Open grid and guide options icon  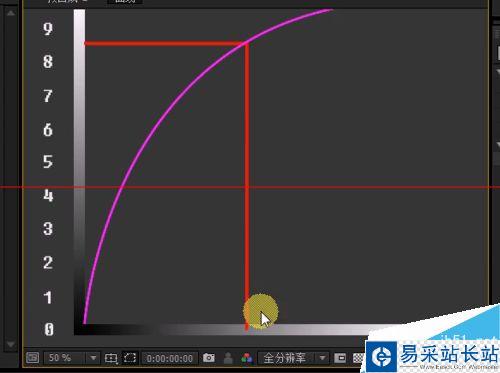111,358
